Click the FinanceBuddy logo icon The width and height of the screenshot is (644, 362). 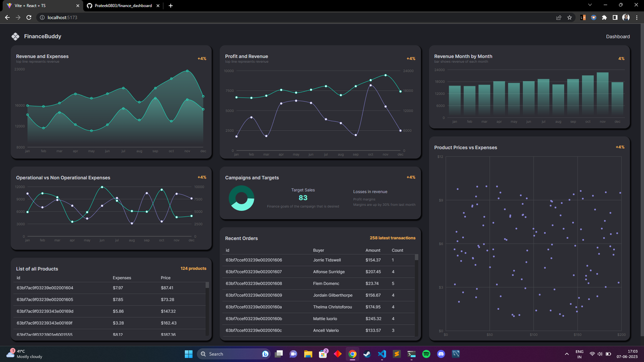(x=15, y=36)
